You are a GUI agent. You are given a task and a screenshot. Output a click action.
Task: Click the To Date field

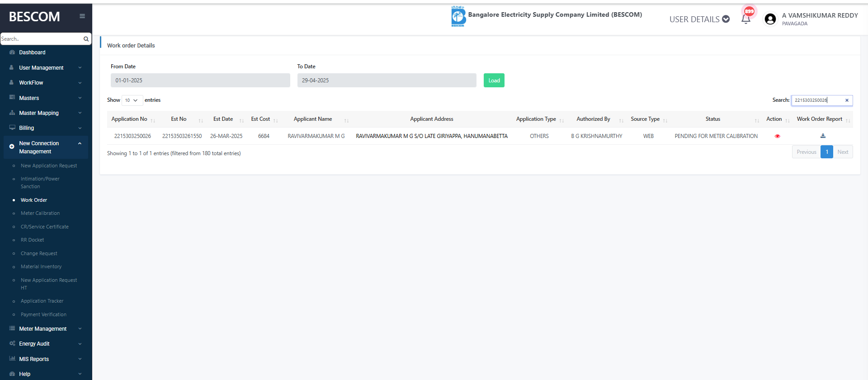click(x=387, y=81)
